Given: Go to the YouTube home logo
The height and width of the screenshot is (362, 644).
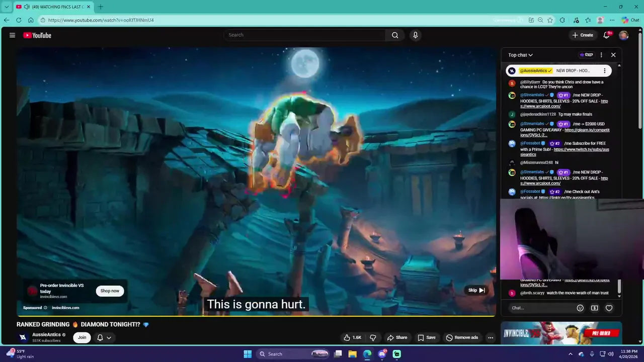Looking at the screenshot, I should coord(37,35).
